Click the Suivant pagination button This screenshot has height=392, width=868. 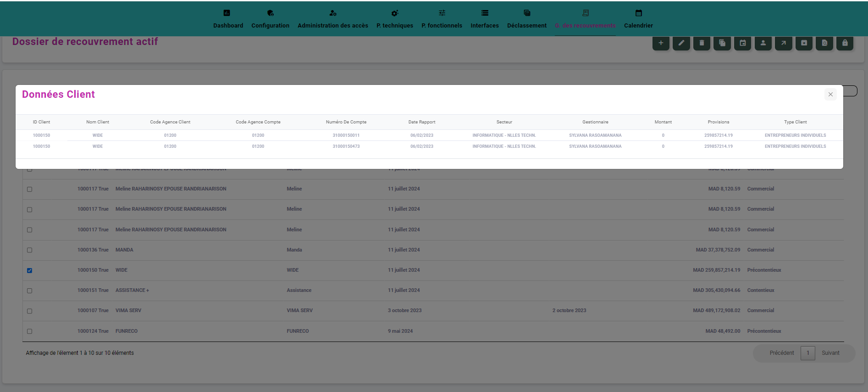pos(830,353)
